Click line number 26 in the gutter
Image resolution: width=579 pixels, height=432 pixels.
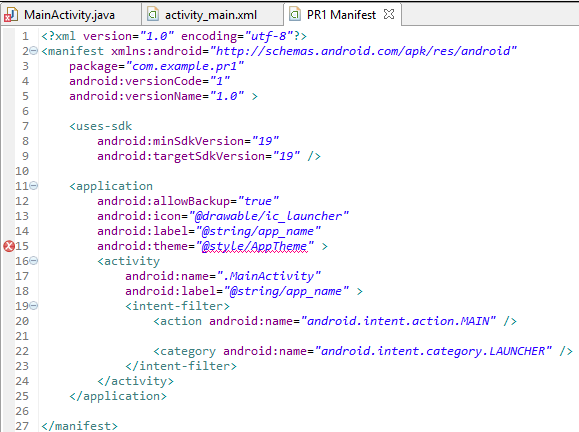pos(22,411)
